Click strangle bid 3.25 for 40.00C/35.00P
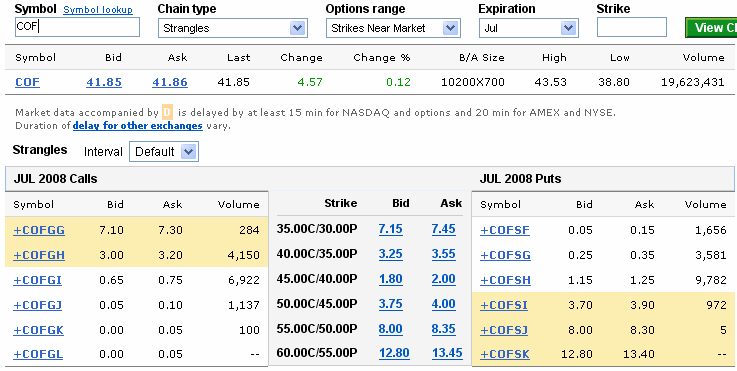 point(391,254)
